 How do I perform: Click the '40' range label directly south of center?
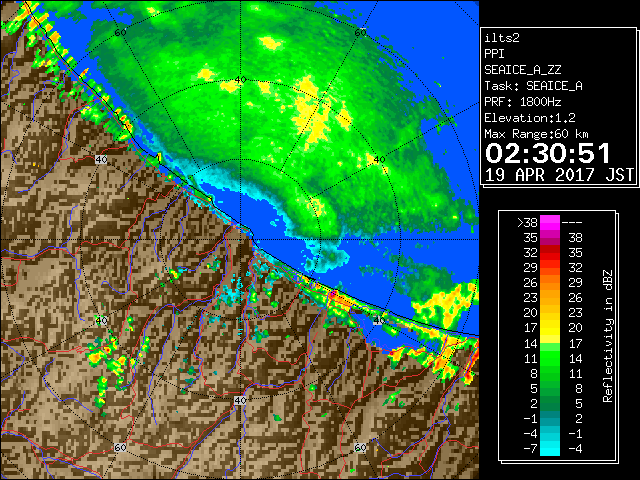click(x=240, y=400)
